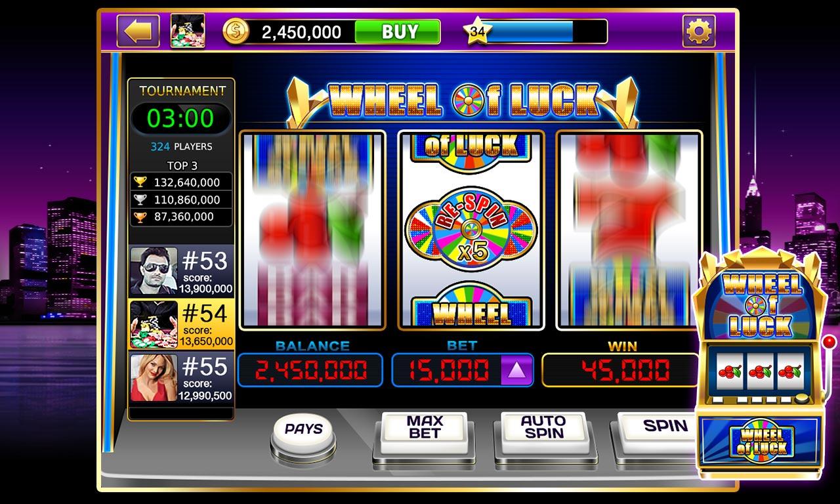Viewport: 840px width, 504px height.
Task: Select the bronze trophy third place score
Action: coord(182,217)
